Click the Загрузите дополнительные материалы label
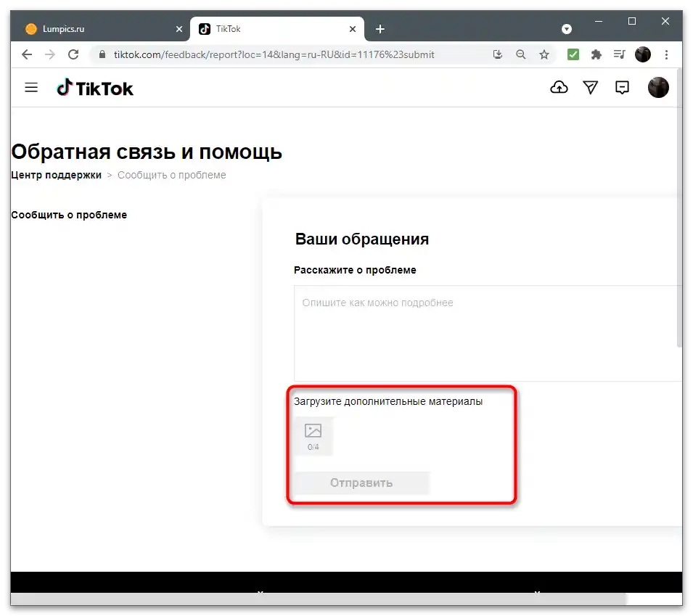Screen dimensions: 693x616 (x=388, y=402)
